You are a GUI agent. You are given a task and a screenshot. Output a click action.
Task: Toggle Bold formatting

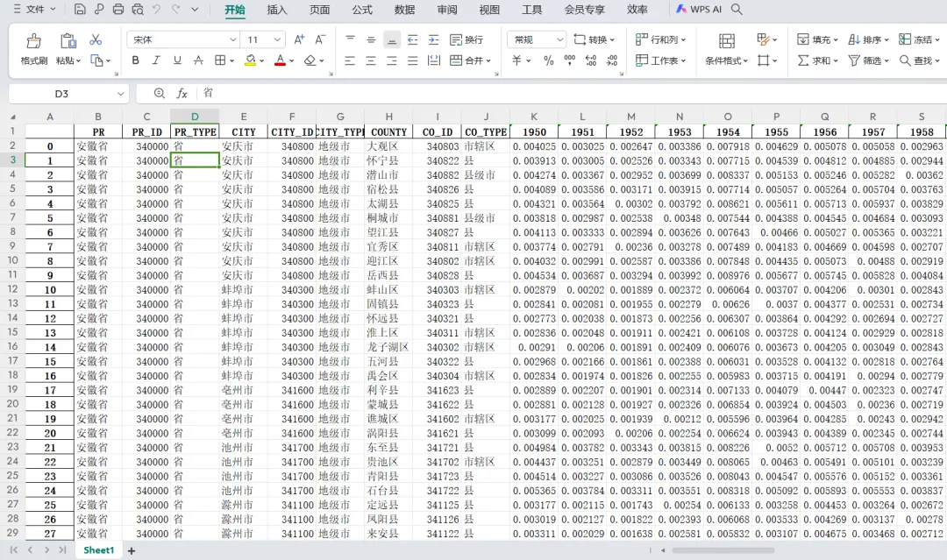(135, 60)
